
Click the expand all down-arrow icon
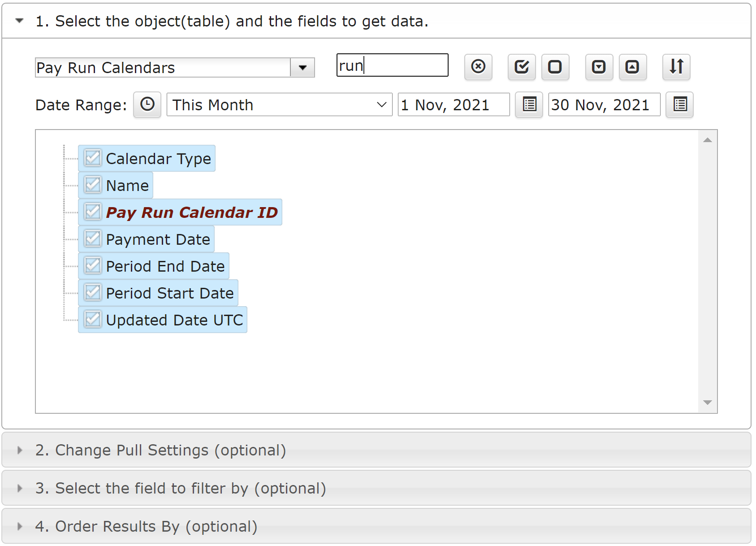599,67
